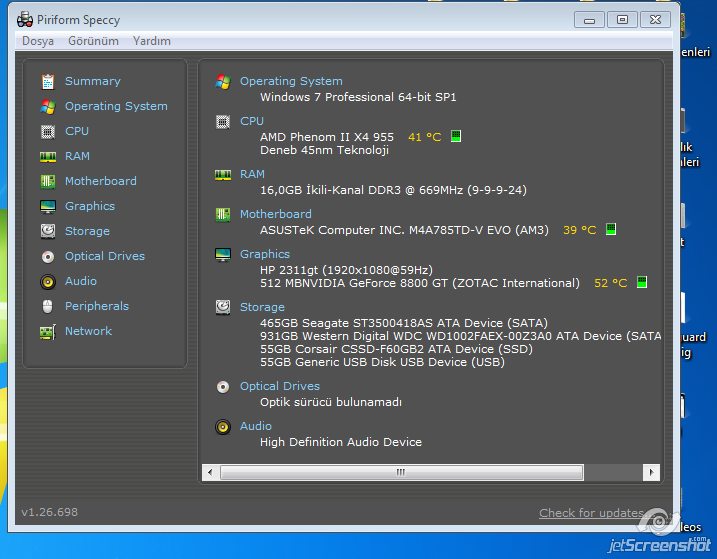Click 'AMD Phenom II X4 955' text
This screenshot has width=717, height=559.
click(x=327, y=137)
